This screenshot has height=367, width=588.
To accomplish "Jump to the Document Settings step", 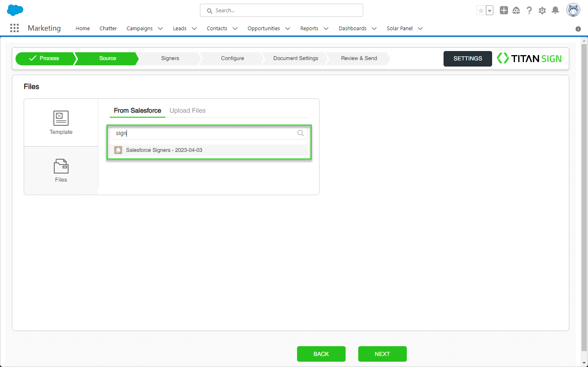I will [x=296, y=58].
